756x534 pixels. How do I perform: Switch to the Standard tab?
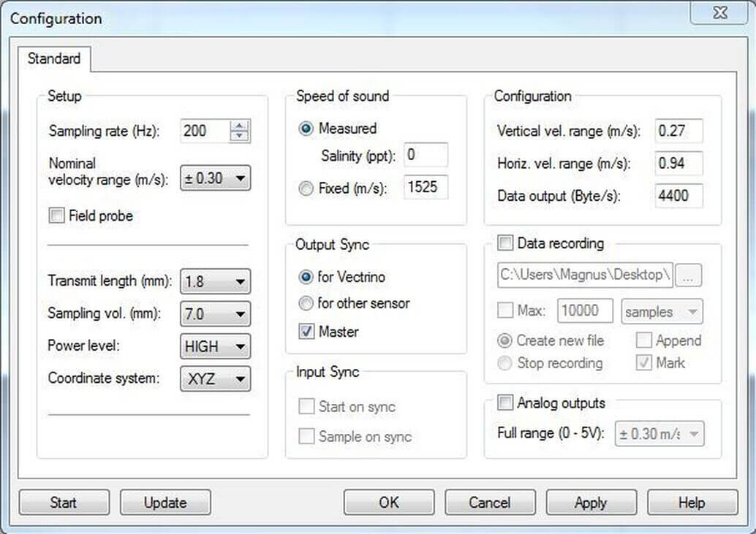pos(54,58)
